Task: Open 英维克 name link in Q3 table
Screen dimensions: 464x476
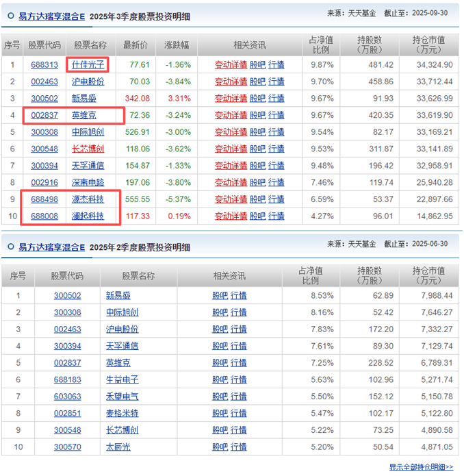Action: (x=84, y=115)
